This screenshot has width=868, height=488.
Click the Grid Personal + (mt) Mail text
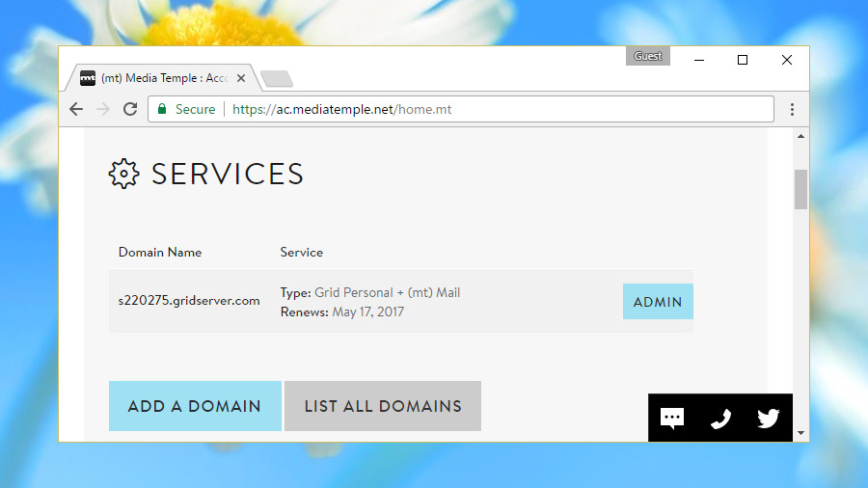click(x=387, y=292)
